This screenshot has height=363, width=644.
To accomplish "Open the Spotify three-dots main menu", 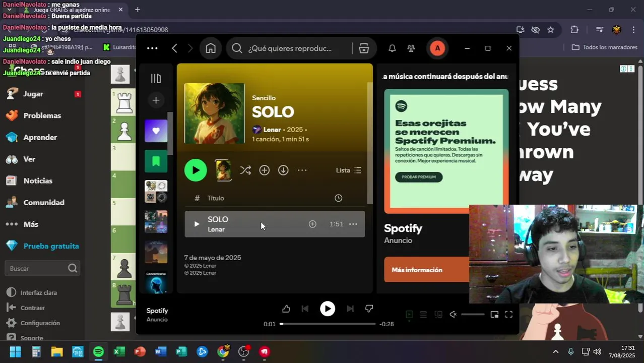I will click(152, 48).
